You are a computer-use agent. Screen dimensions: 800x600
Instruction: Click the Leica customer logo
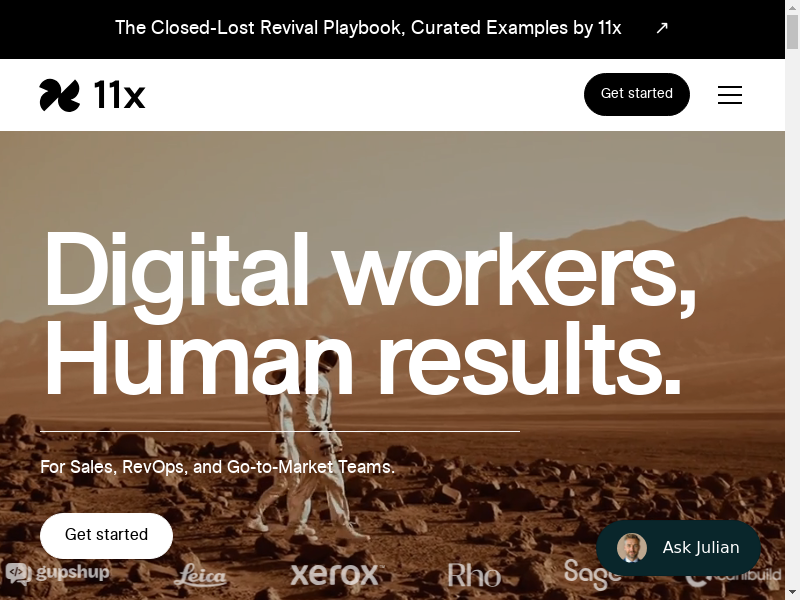tap(200, 574)
